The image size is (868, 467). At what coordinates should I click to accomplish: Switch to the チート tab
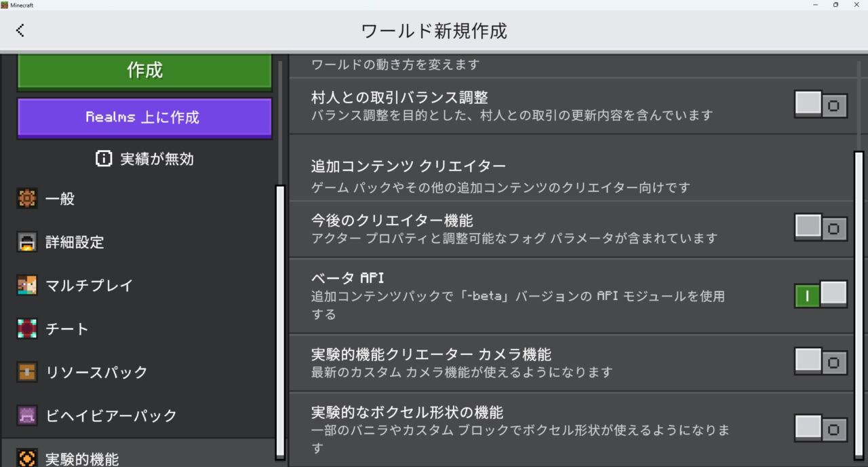pos(138,329)
